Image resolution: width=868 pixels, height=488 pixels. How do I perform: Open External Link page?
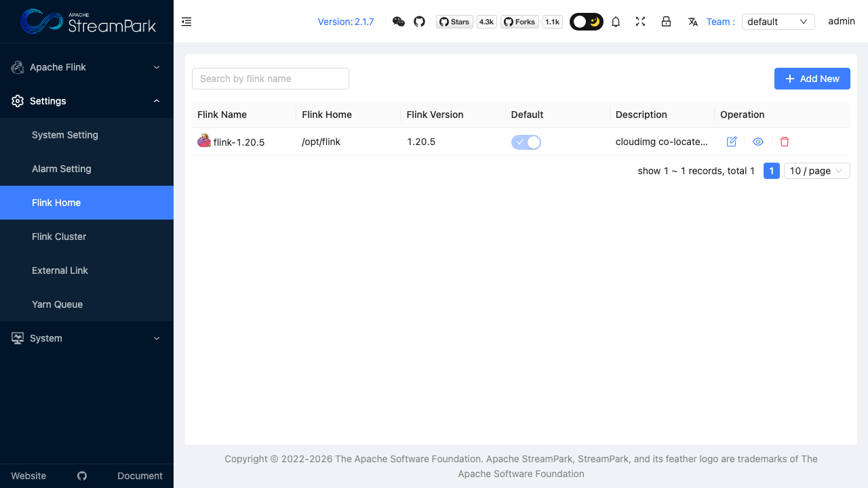pos(87,270)
